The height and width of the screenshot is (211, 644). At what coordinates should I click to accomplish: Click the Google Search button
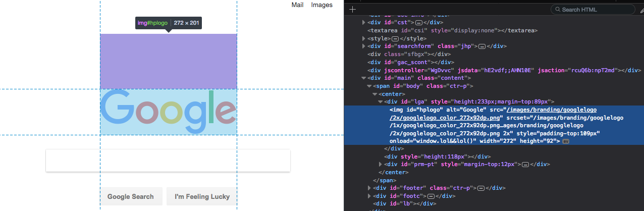pos(131,196)
